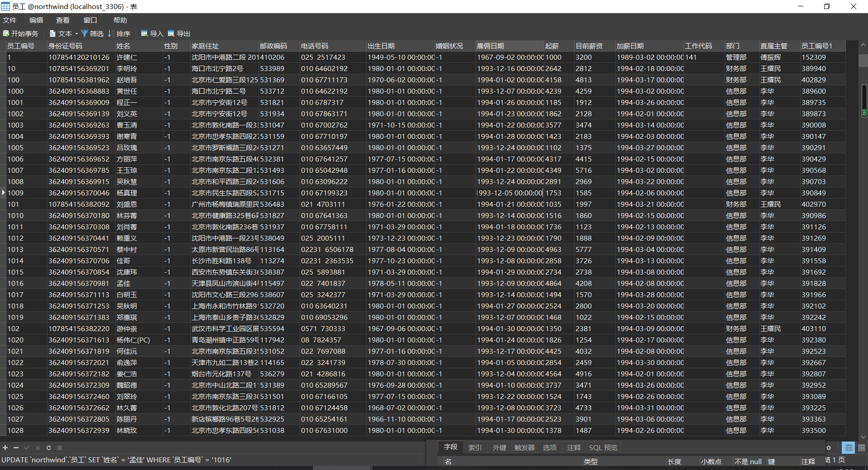Screen dimensions: 868x470
Task: Open the 触发器 triggers tab
Action: 524,447
